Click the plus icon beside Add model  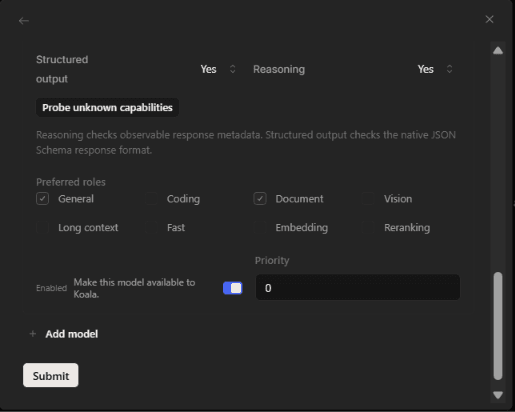pyautogui.click(x=33, y=334)
